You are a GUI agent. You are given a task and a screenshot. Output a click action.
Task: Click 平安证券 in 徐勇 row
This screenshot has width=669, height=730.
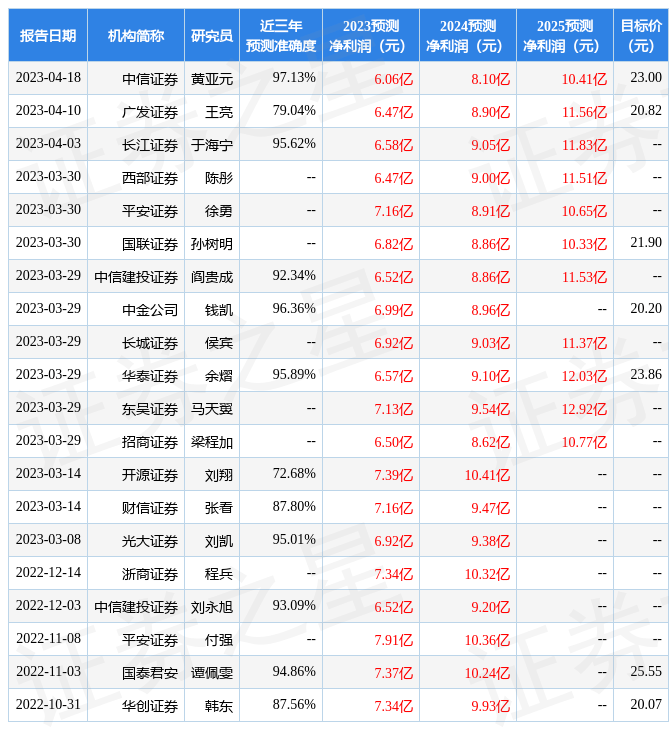point(150,211)
